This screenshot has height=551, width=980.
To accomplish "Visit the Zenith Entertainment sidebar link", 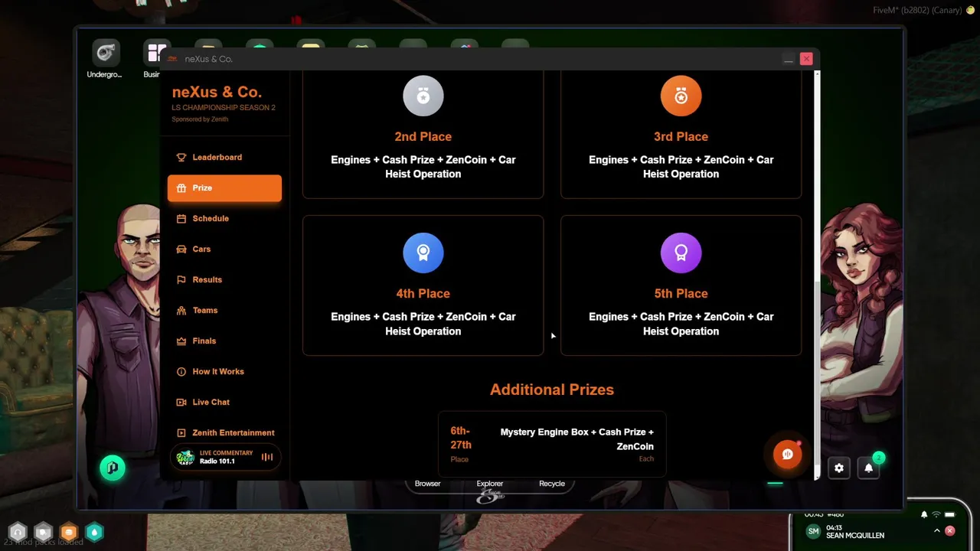I will tap(224, 432).
